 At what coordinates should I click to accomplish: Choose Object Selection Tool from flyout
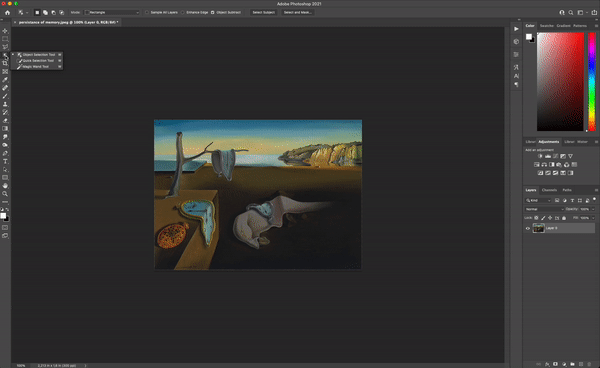pyautogui.click(x=37, y=54)
